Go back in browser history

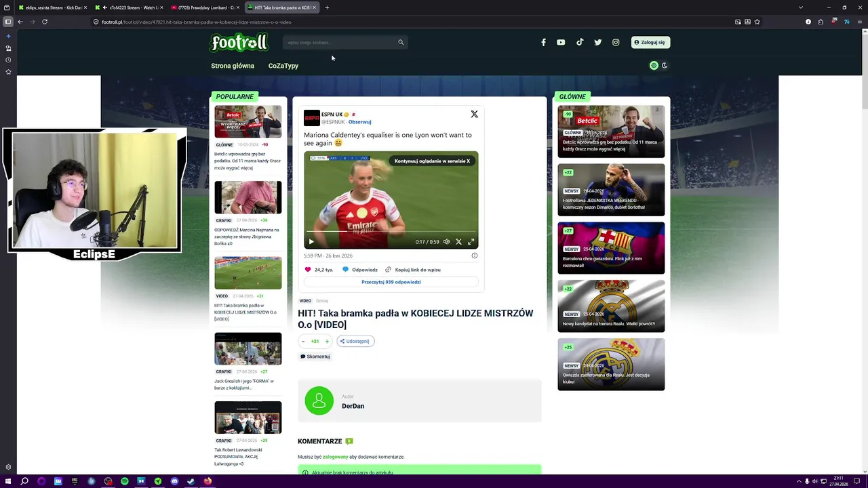[x=20, y=22]
